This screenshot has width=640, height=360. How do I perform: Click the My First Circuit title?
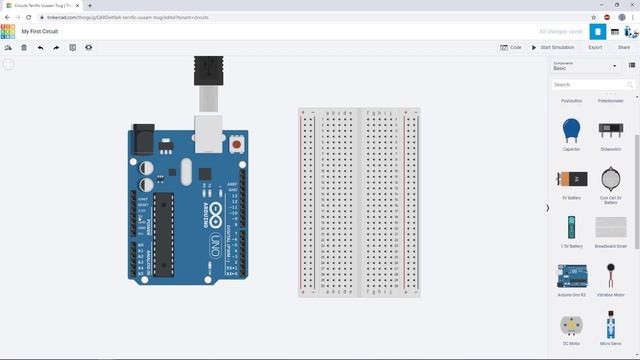[x=40, y=31]
